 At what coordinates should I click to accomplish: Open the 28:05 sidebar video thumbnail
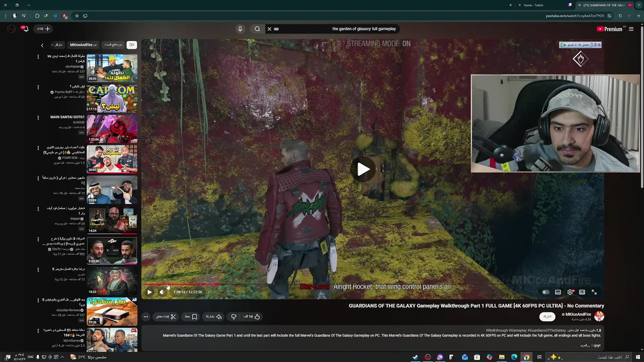coord(112,68)
